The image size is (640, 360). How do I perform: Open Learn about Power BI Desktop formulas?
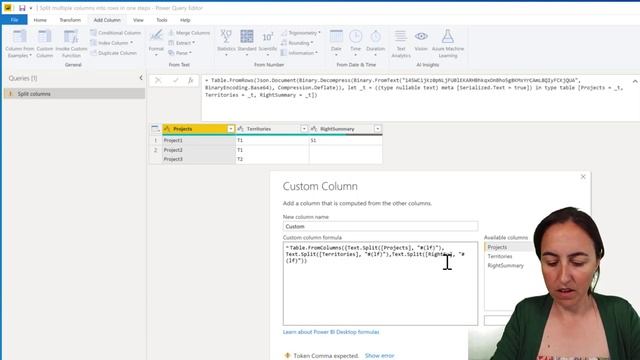click(x=331, y=332)
